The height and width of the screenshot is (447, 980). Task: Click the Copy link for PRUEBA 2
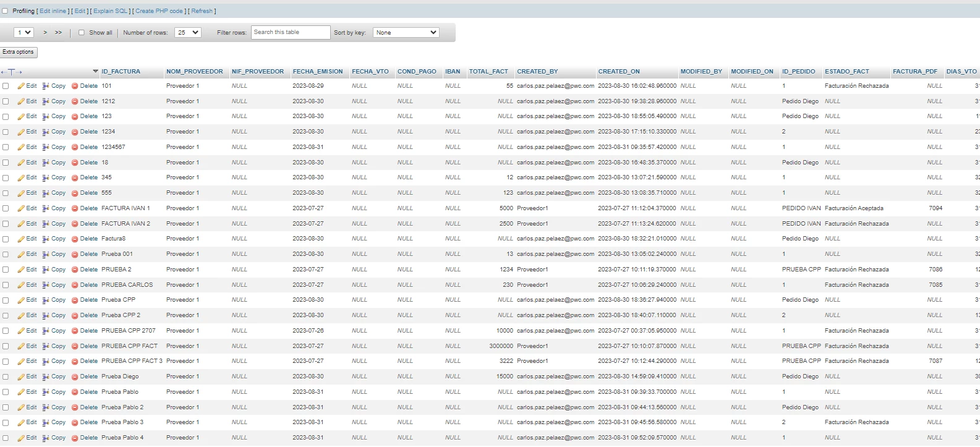coord(58,270)
